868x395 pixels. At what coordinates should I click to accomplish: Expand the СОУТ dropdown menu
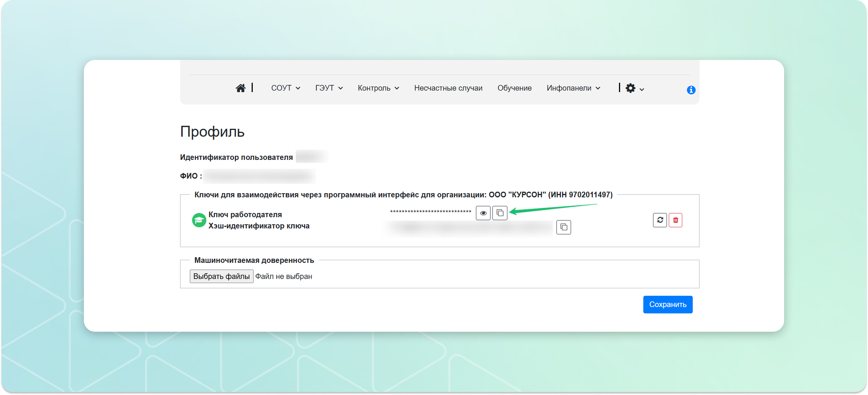pos(285,88)
